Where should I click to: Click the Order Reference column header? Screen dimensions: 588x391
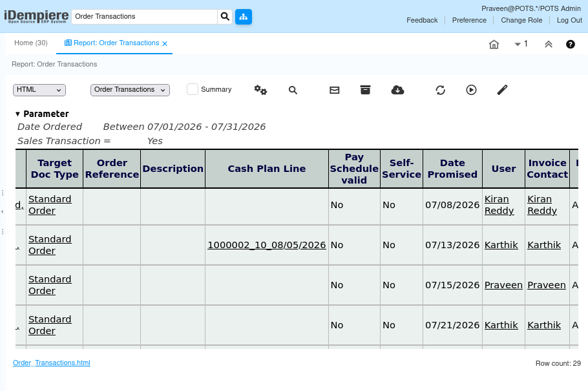click(x=112, y=169)
